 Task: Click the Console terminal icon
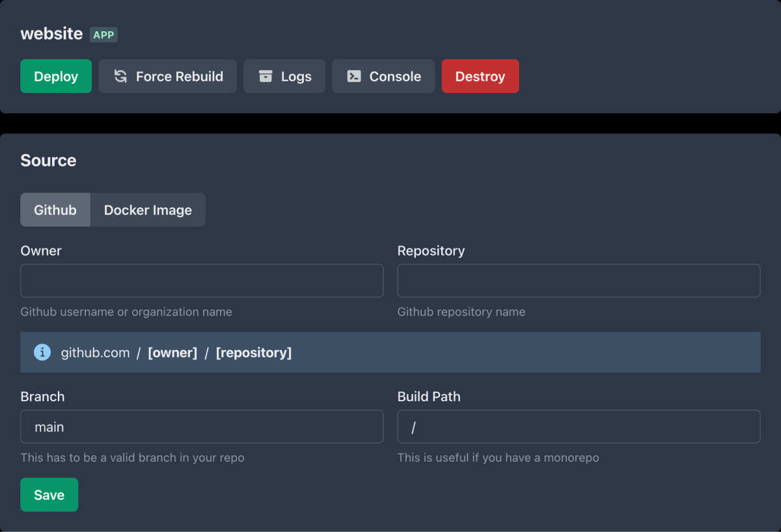(354, 76)
